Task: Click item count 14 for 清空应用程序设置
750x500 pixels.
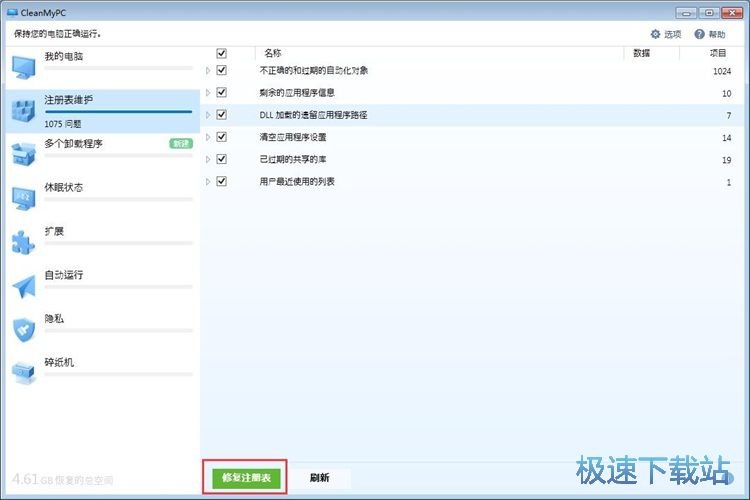Action: (x=727, y=138)
